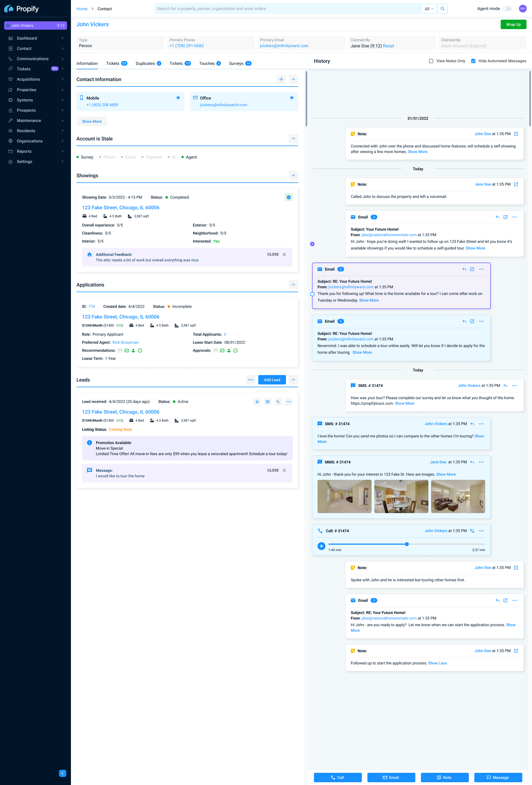This screenshot has height=785, width=532.
Task: Open three-dots menu beside Add Lead
Action: point(250,380)
